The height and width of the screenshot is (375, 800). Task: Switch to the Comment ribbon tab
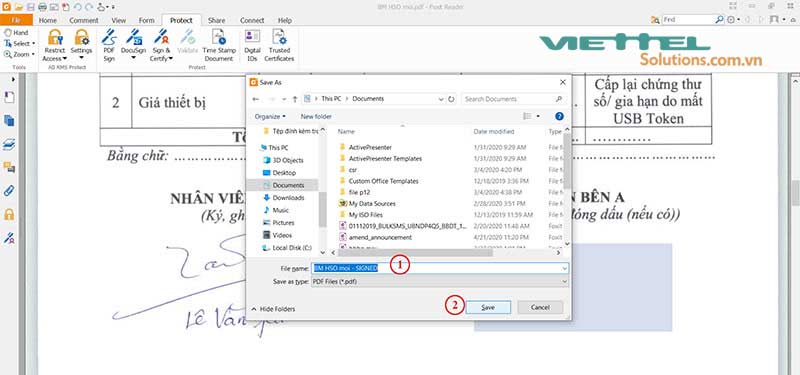[84, 20]
